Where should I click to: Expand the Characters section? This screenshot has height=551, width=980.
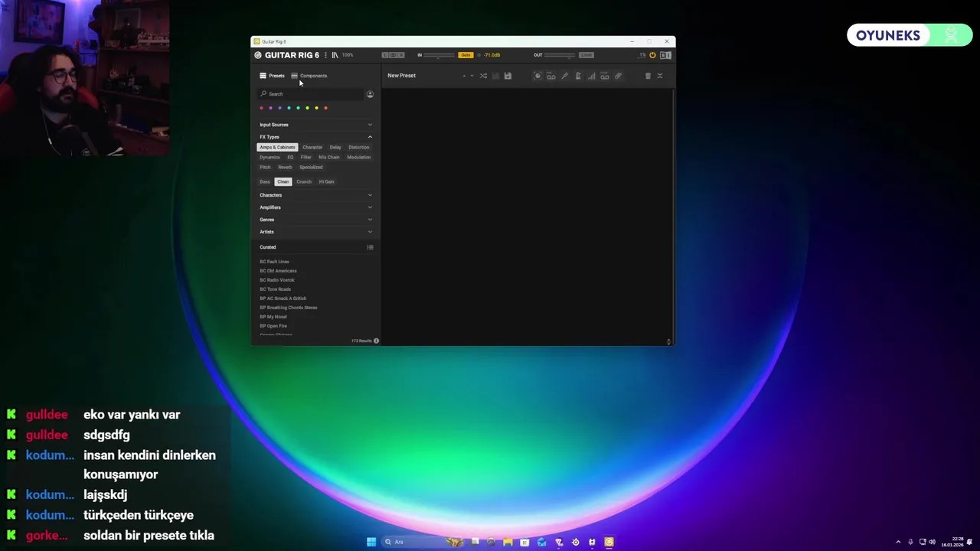(315, 195)
